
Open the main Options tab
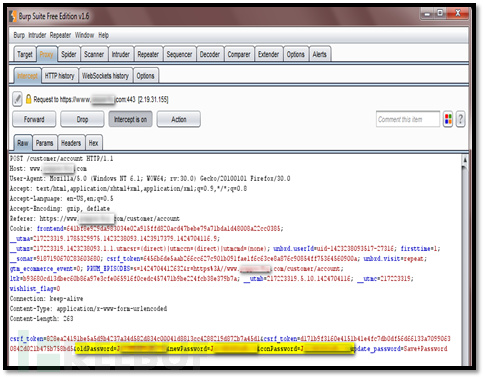[x=296, y=54]
